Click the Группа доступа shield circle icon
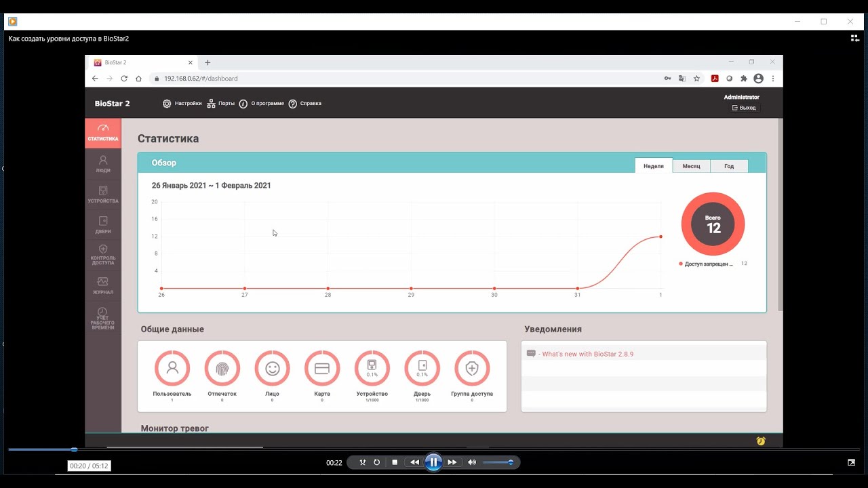The image size is (868, 488). coord(472,368)
